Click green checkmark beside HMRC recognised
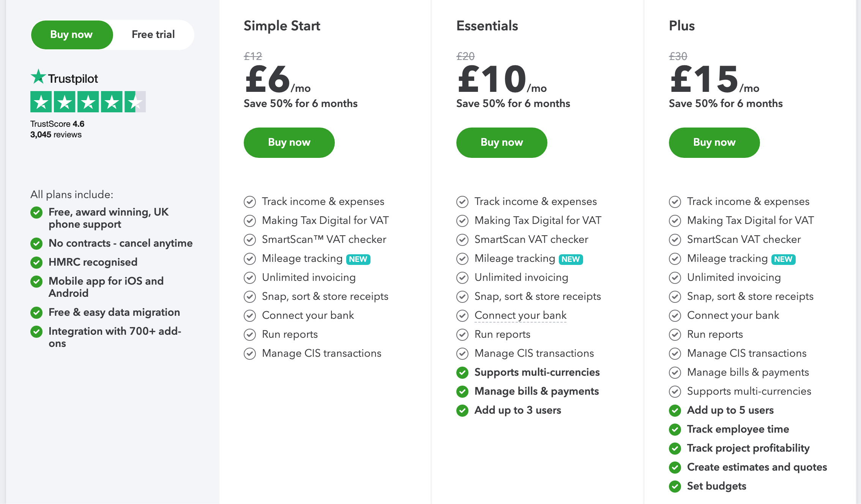Screen dimensions: 861x504 (36, 262)
